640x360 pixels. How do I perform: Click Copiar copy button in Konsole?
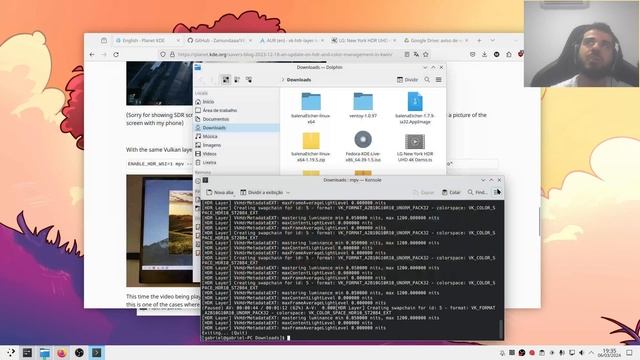(x=423, y=192)
